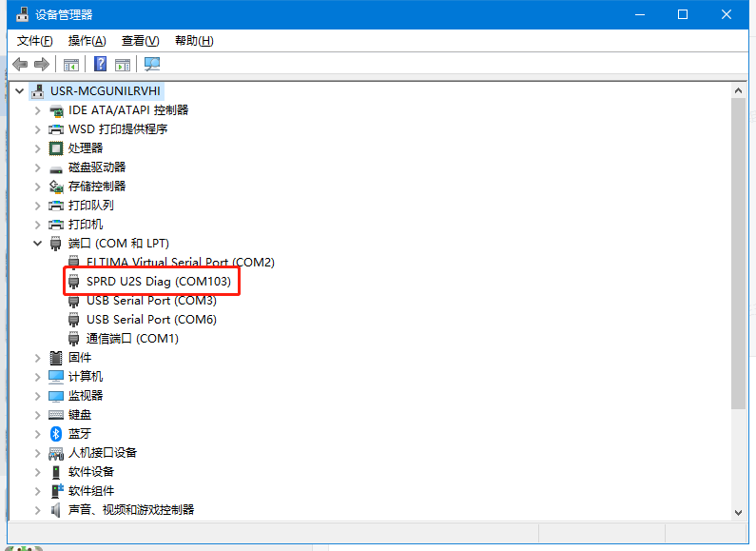Viewport: 756px width, 551px height.
Task: Collapse the 端口 (COM 和 LPT) node
Action: click(38, 244)
